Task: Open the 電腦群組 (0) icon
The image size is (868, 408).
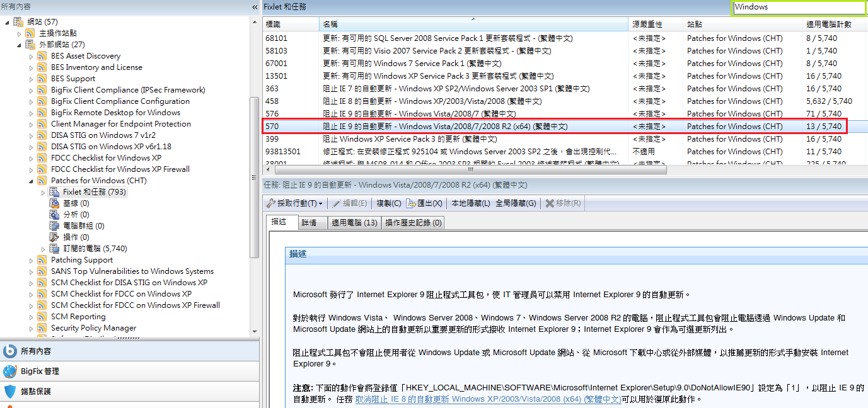Action: point(54,226)
